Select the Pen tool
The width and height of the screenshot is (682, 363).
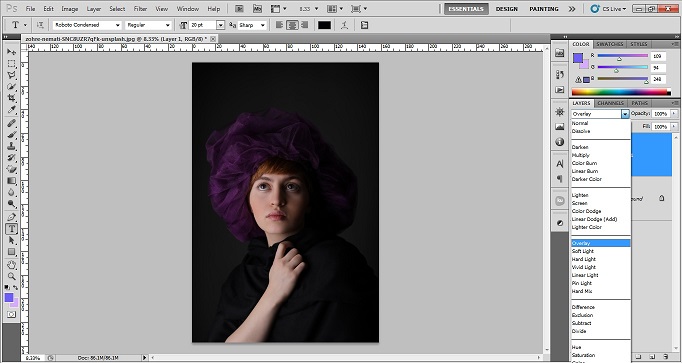pyautogui.click(x=11, y=217)
